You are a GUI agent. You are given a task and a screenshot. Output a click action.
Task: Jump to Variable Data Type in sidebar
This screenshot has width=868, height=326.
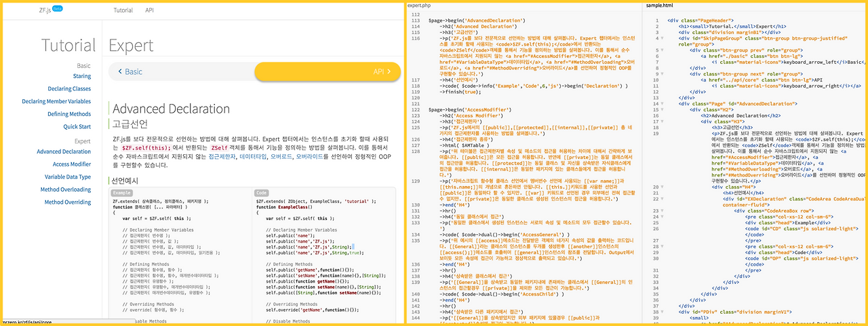[x=68, y=177]
